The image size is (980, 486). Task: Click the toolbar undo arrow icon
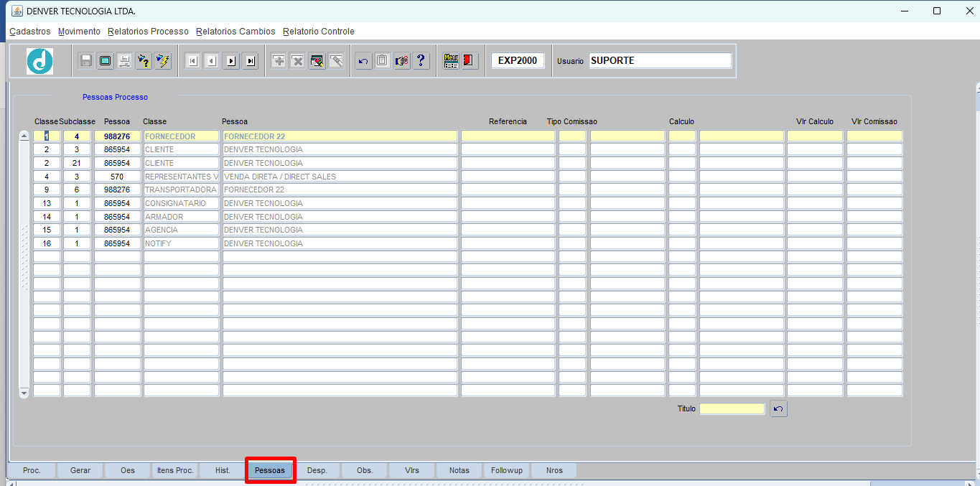tap(363, 61)
